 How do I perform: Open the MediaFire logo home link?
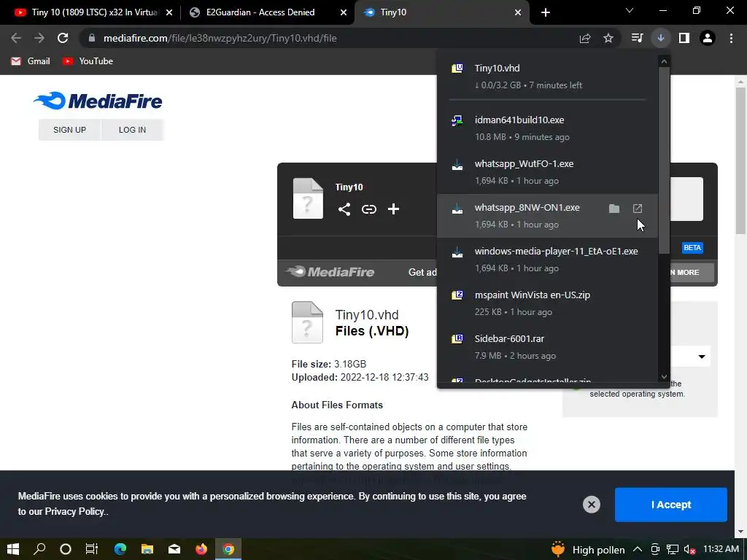pyautogui.click(x=98, y=101)
